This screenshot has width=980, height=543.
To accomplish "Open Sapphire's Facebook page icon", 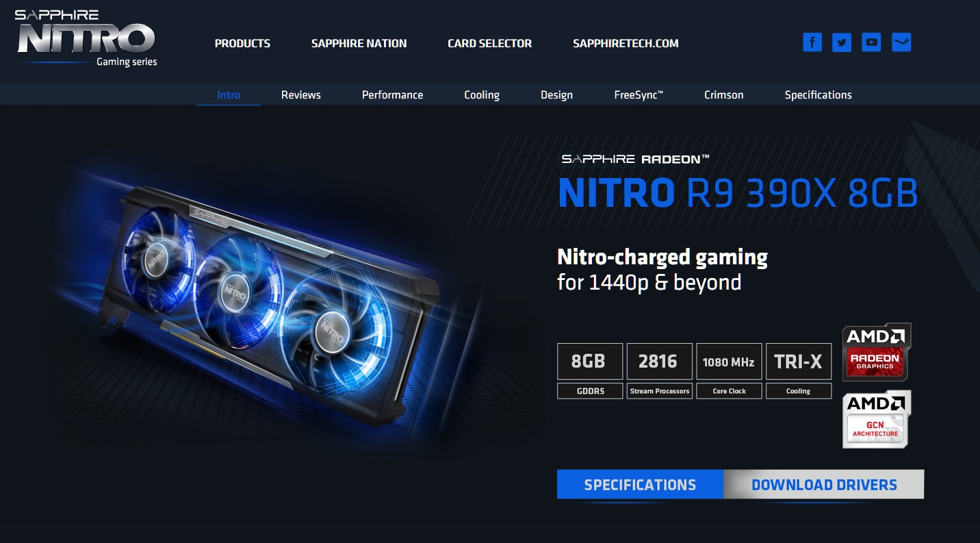I will click(812, 42).
